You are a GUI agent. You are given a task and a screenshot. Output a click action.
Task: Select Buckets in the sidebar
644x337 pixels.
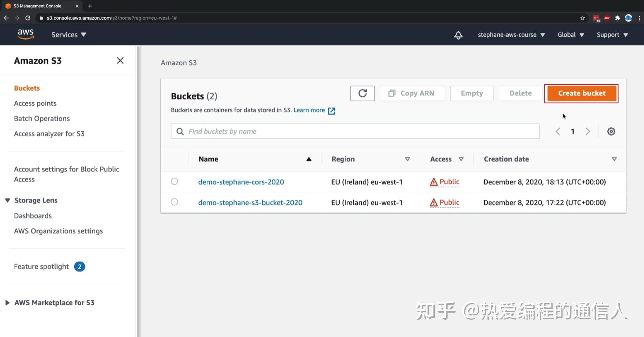tap(27, 88)
